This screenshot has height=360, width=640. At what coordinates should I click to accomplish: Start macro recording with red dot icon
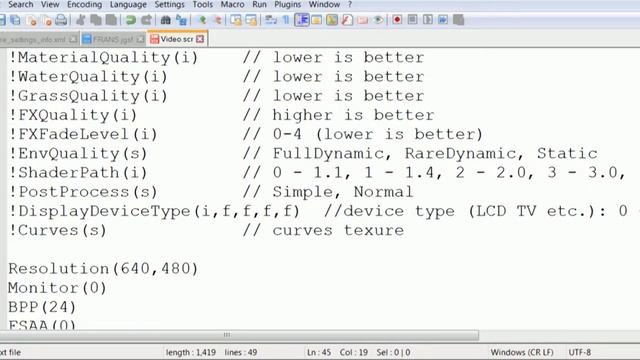397,20
